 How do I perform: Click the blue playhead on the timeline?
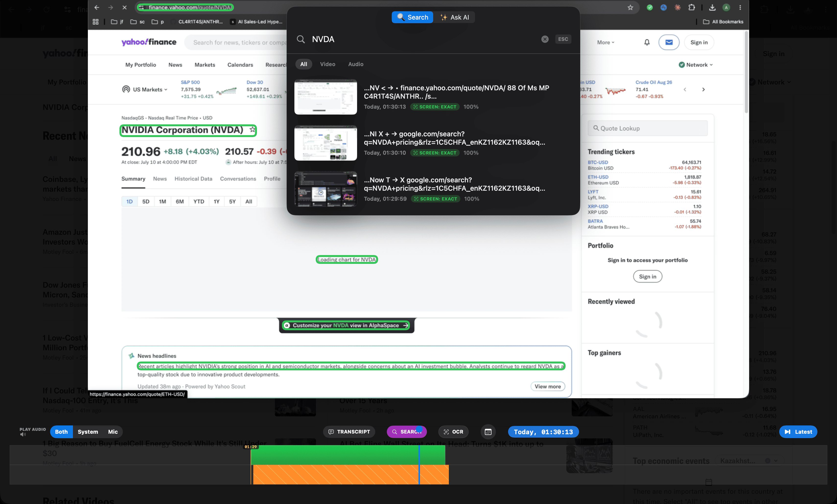click(419, 465)
